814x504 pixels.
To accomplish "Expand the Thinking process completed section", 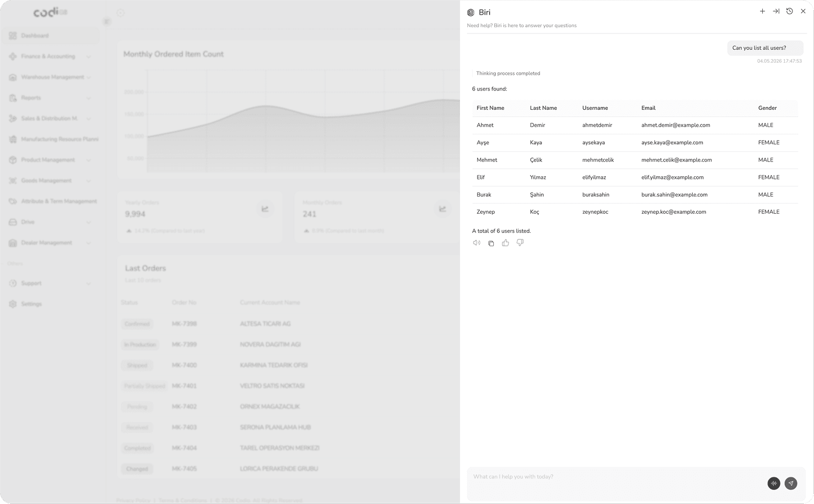I will coord(508,73).
